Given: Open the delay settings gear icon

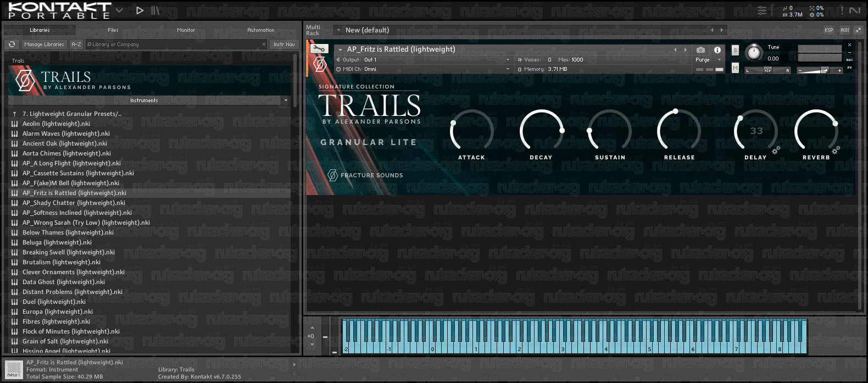Looking at the screenshot, I should click(x=776, y=150).
